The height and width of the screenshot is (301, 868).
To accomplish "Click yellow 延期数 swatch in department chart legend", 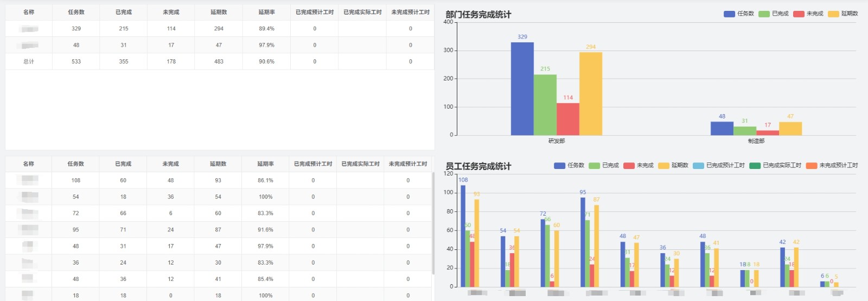I will click(833, 14).
